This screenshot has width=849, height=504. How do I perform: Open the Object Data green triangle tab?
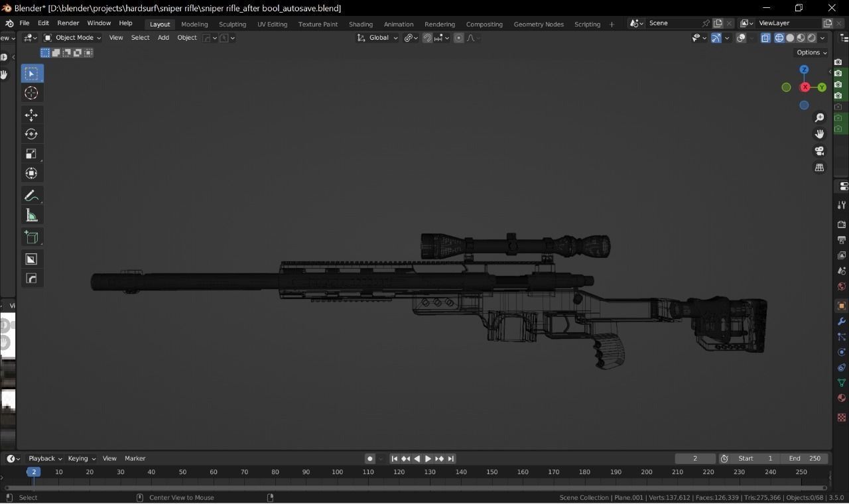[842, 383]
